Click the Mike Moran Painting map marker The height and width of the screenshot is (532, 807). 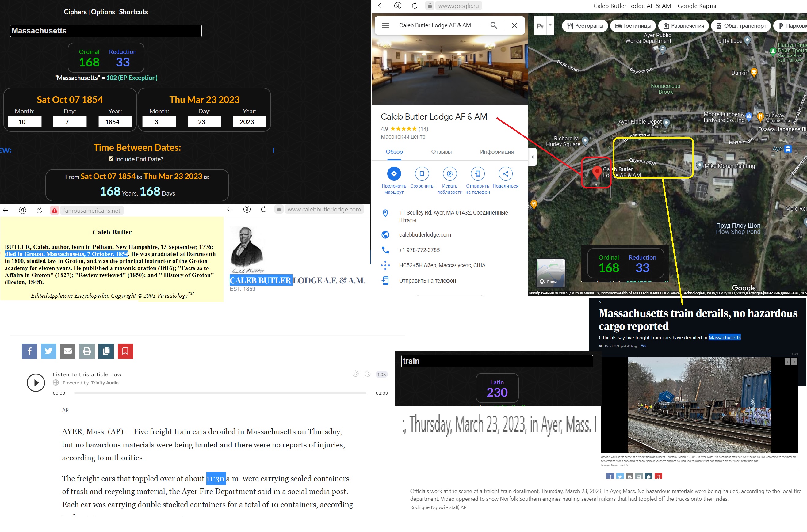coord(699,165)
